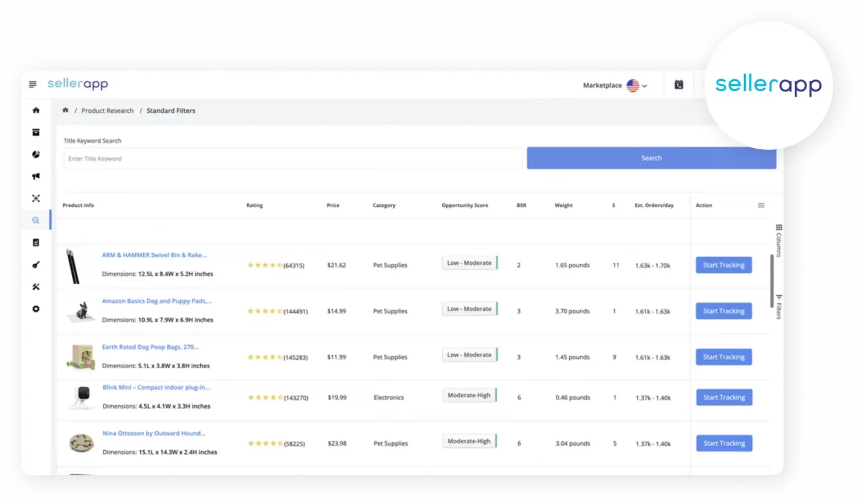Click the blue Search button
The width and height of the screenshot is (862, 504).
(x=651, y=158)
